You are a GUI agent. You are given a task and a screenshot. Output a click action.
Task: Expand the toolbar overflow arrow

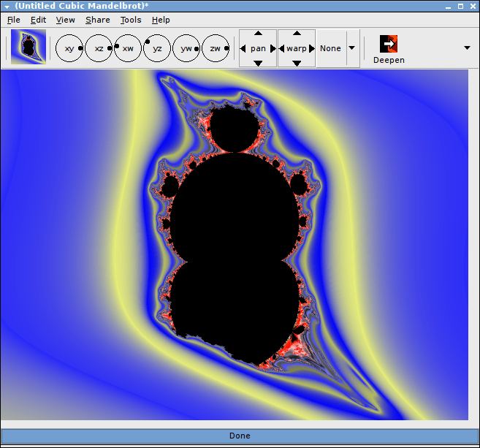(467, 48)
